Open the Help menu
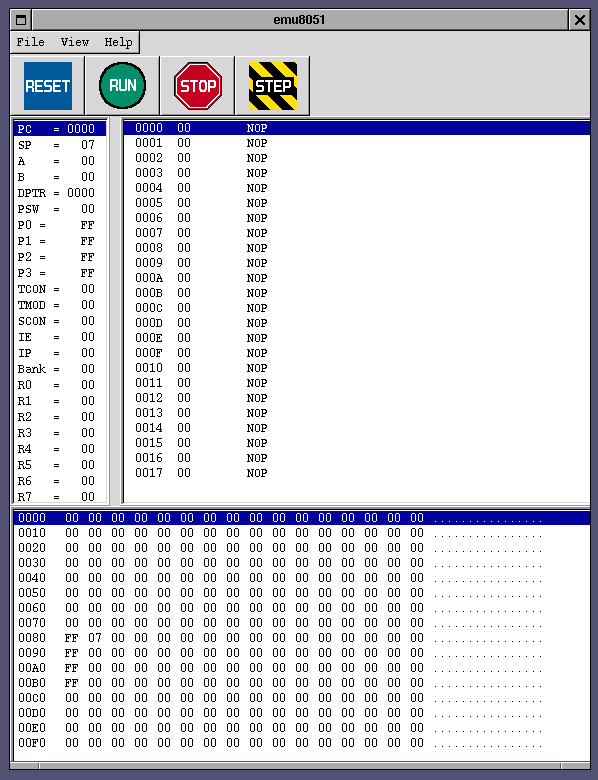 (118, 42)
